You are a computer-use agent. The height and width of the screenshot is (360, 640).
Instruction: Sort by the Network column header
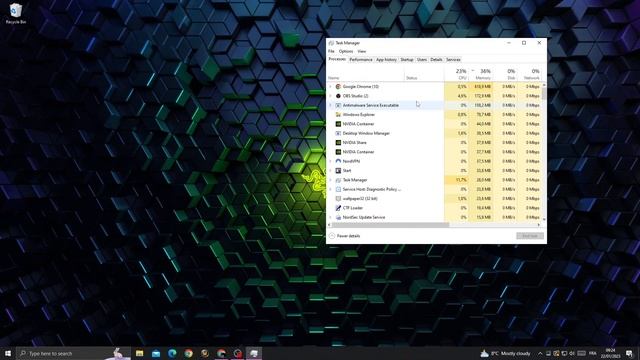[x=529, y=74]
